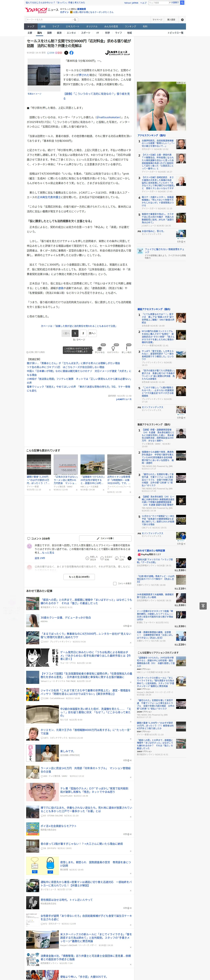Open recommended article ラーメン店に罰金141万円

[85, 770]
